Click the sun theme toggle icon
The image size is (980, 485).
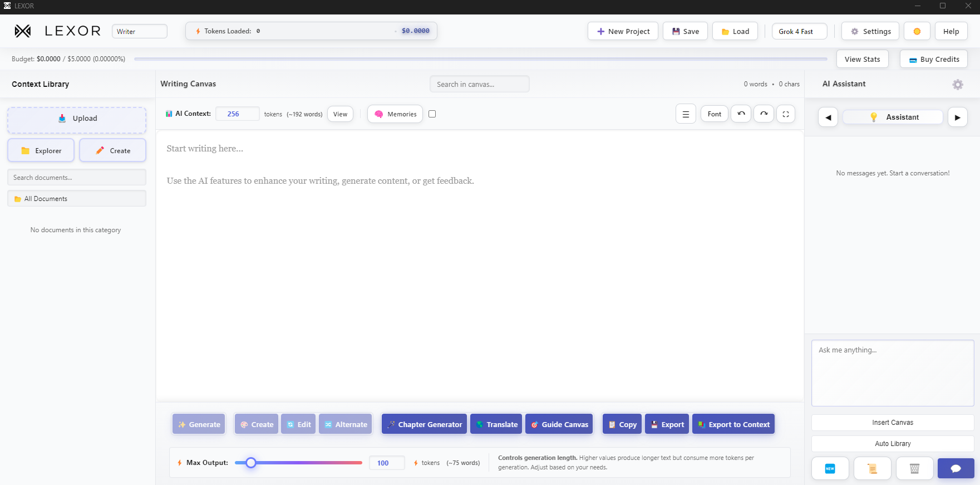pos(917,31)
